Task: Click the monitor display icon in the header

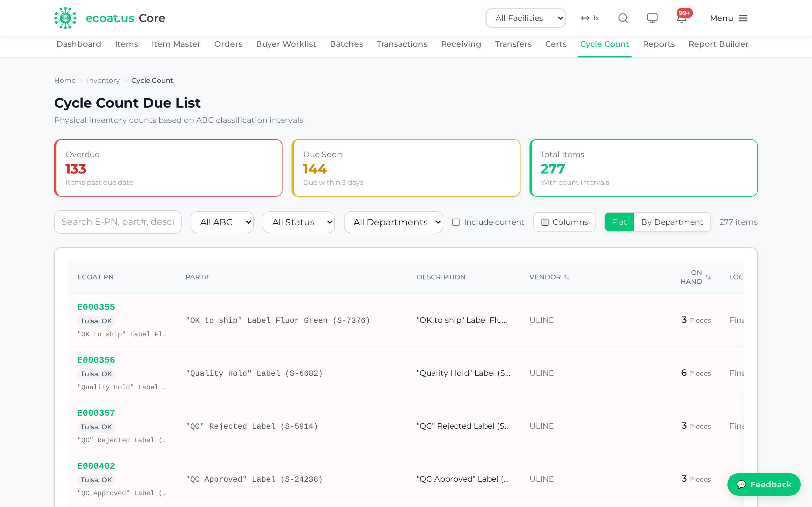Action: pyautogui.click(x=652, y=18)
